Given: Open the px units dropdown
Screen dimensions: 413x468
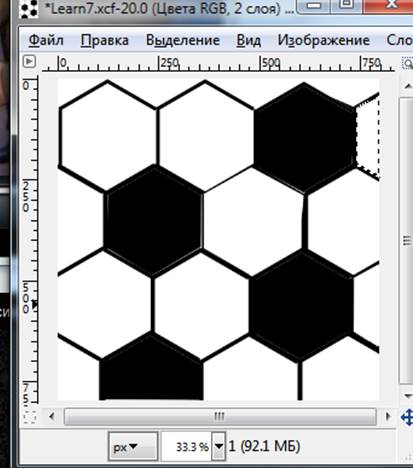Looking at the screenshot, I should click(132, 446).
